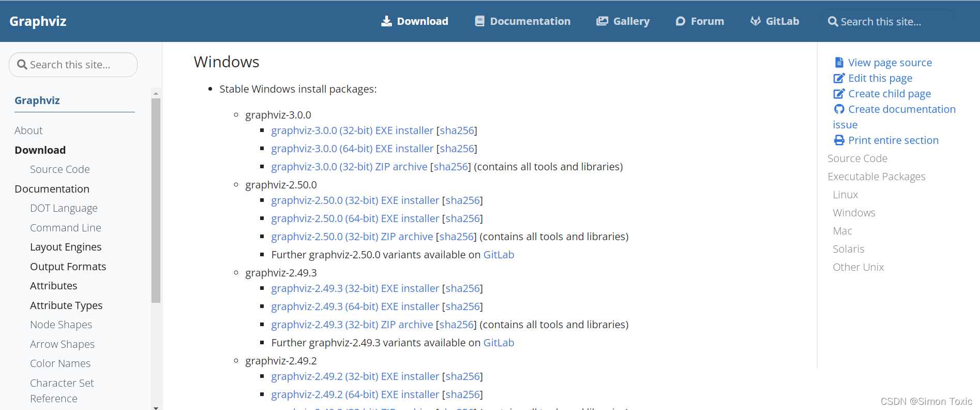The image size is (980, 410).
Task: Click sidebar scrollbar down arrow
Action: tap(156, 407)
